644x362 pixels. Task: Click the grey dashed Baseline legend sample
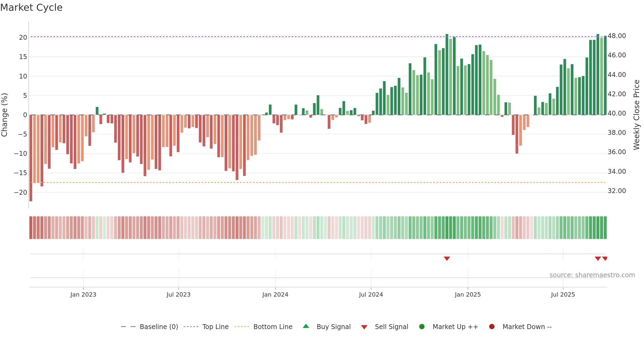coord(128,327)
